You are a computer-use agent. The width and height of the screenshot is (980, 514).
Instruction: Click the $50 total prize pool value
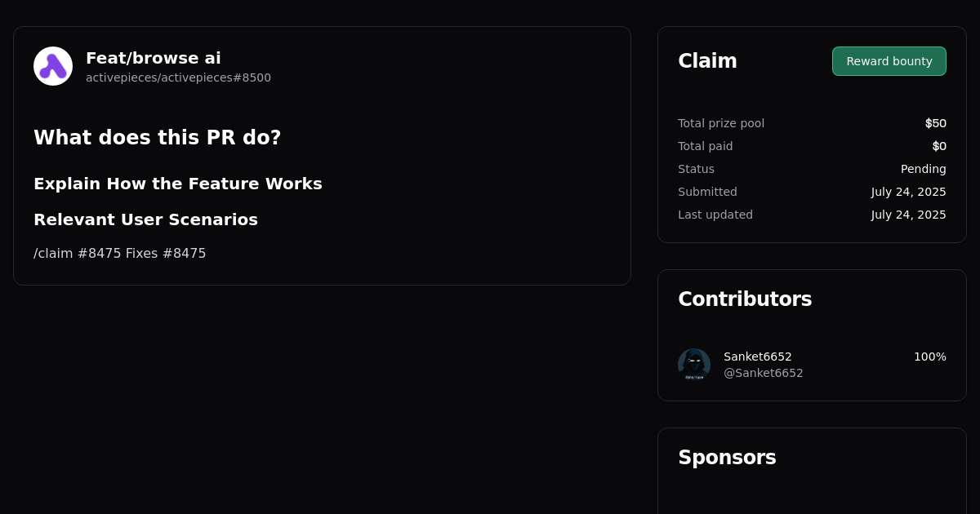[935, 123]
